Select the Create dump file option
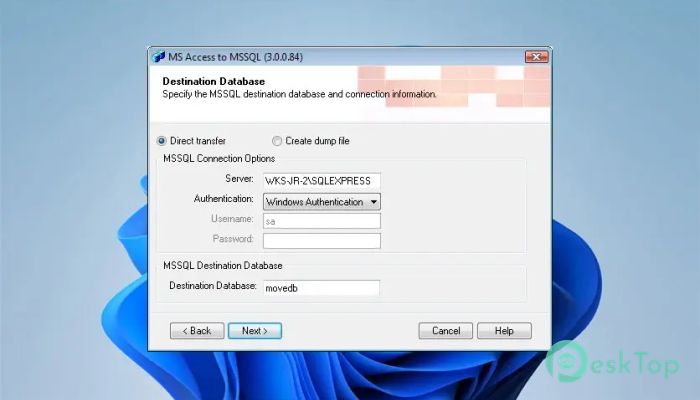 click(277, 141)
